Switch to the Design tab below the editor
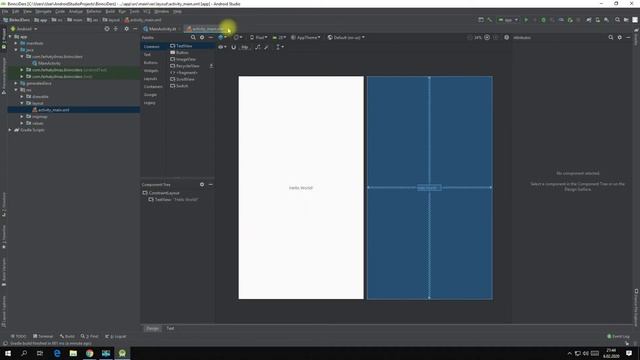640x360 pixels. [152, 328]
